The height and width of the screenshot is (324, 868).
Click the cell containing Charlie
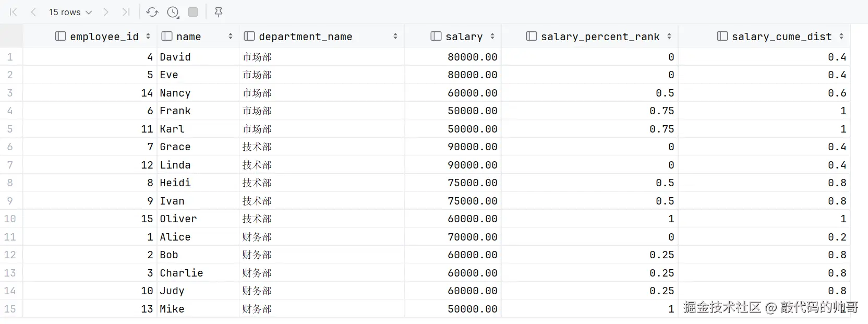pyautogui.click(x=181, y=273)
